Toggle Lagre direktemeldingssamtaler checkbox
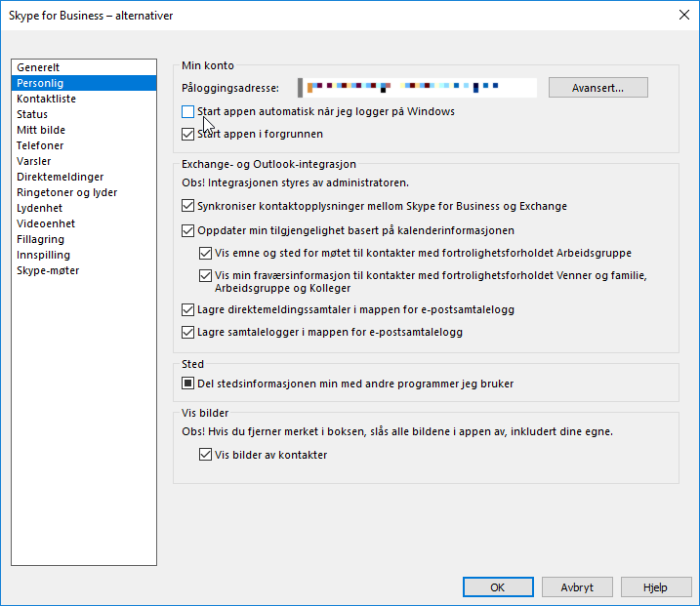Screen dimensions: 700x606 click(188, 309)
